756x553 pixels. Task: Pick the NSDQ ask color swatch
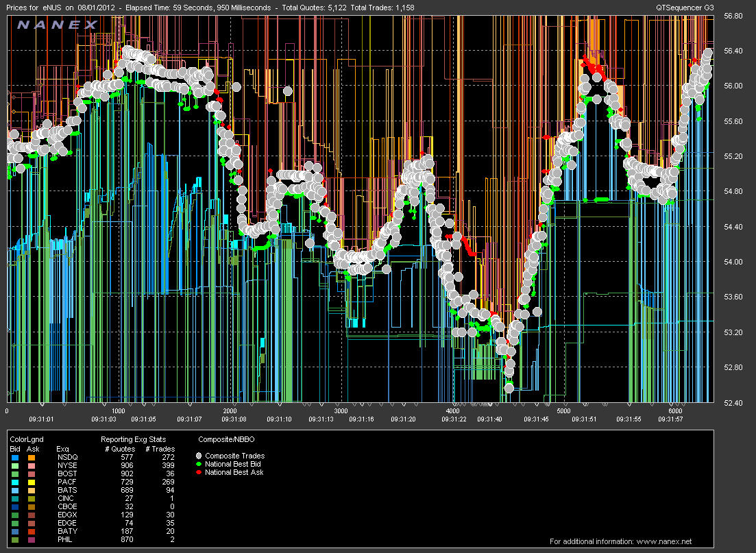pyautogui.click(x=32, y=458)
